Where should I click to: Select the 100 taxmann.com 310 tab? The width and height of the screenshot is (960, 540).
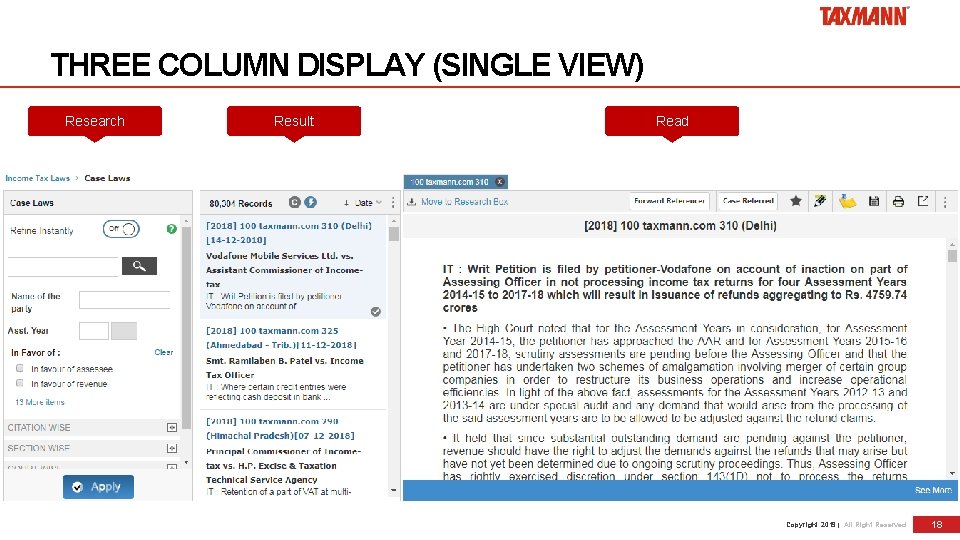coord(449,182)
